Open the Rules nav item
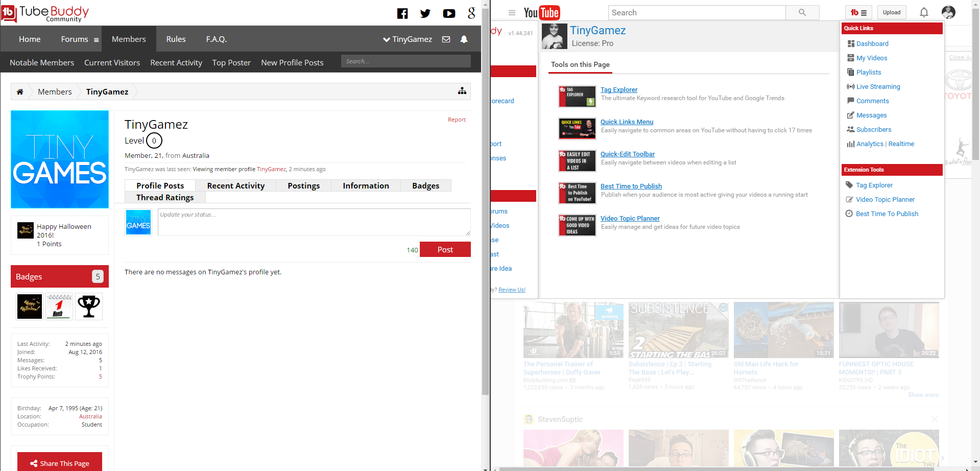Image resolution: width=980 pixels, height=471 pixels. (176, 39)
